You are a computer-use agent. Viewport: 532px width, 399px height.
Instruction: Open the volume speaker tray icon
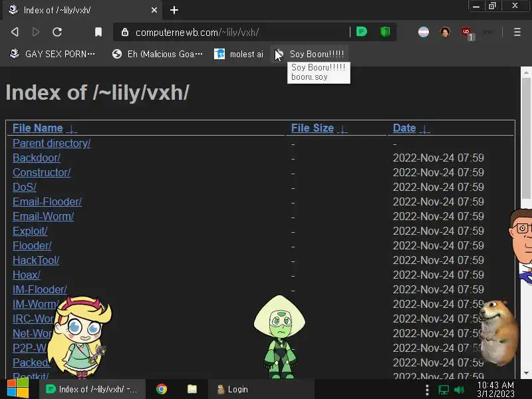(x=459, y=390)
